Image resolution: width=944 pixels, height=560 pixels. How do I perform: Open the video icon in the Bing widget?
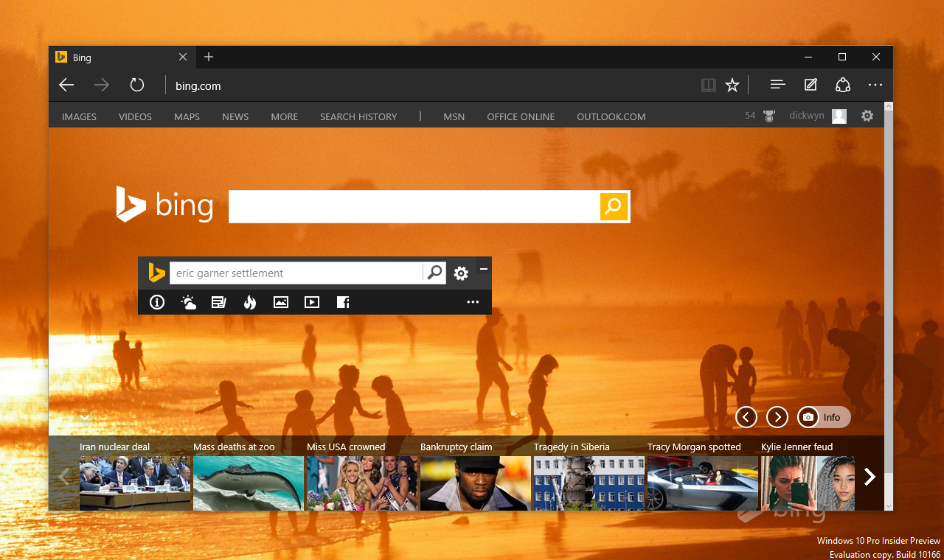(312, 302)
